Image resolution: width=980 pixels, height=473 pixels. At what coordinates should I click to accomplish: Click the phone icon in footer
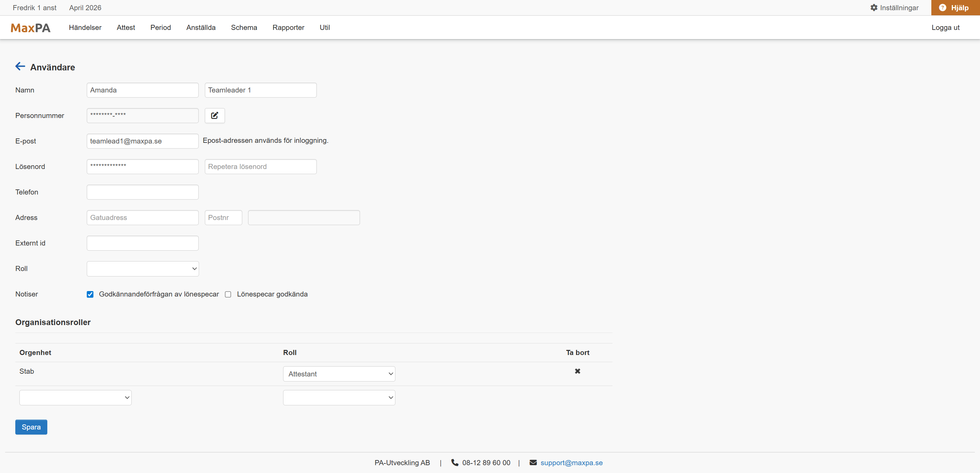(455, 462)
